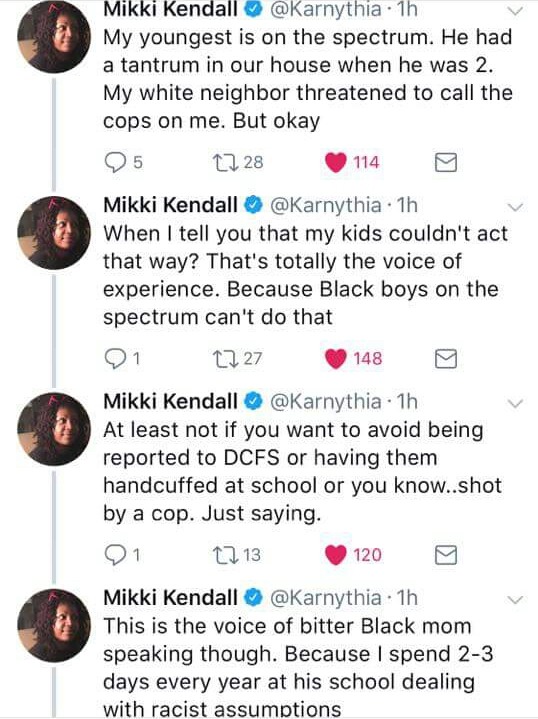Send the 'youngest is on the spectrum' tweet via message
The height and width of the screenshot is (719, 538).
445,162
